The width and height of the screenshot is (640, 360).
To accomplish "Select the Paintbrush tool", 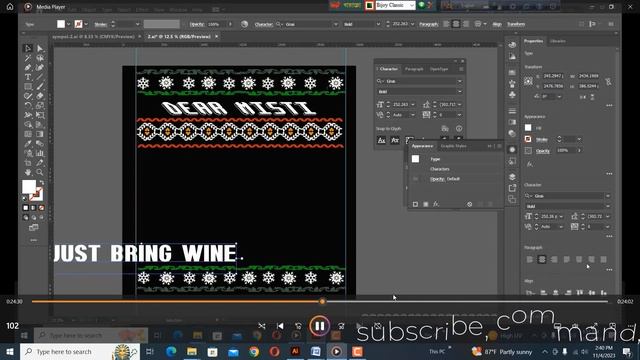I will 40,87.
